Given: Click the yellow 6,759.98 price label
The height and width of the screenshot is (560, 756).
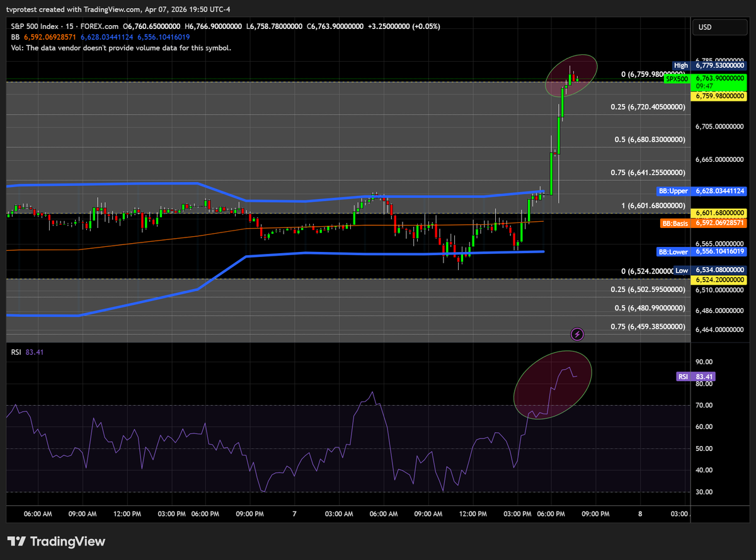Looking at the screenshot, I should (719, 96).
